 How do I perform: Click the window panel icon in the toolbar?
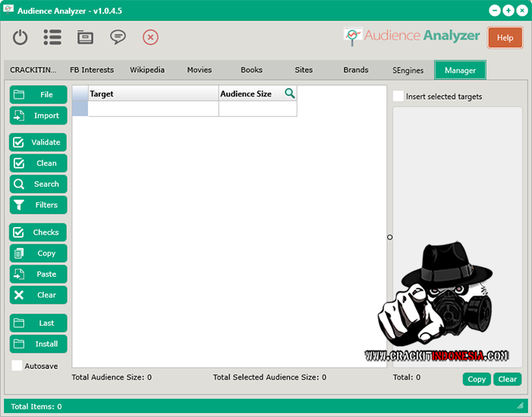pyautogui.click(x=85, y=37)
